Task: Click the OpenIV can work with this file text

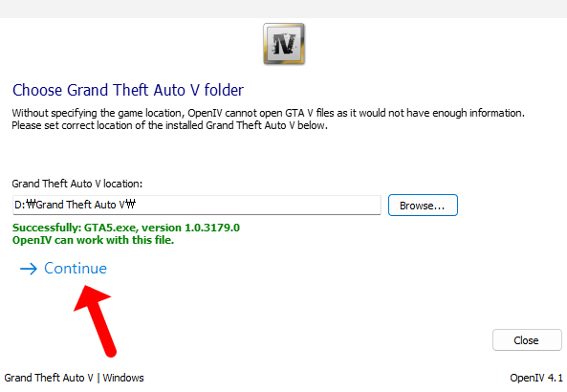Action: (x=94, y=240)
